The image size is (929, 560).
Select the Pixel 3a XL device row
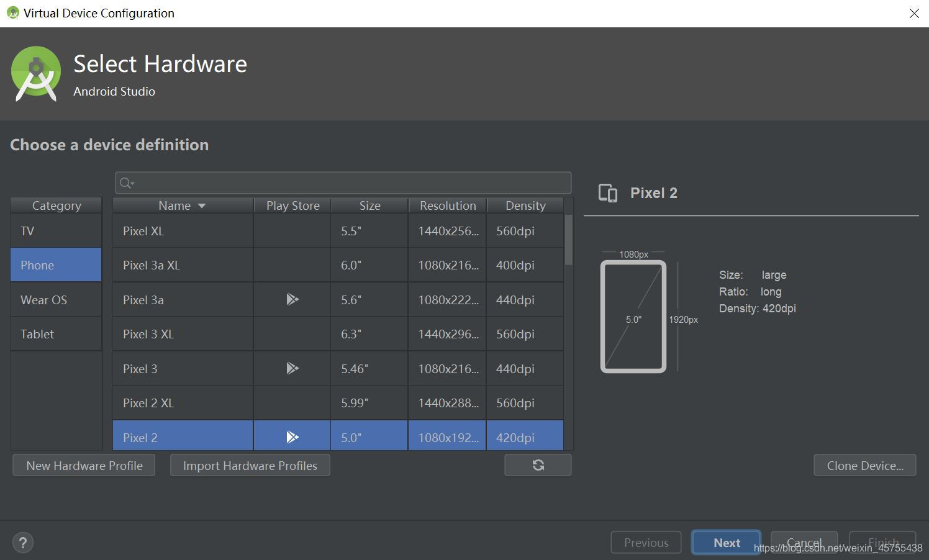pos(338,265)
